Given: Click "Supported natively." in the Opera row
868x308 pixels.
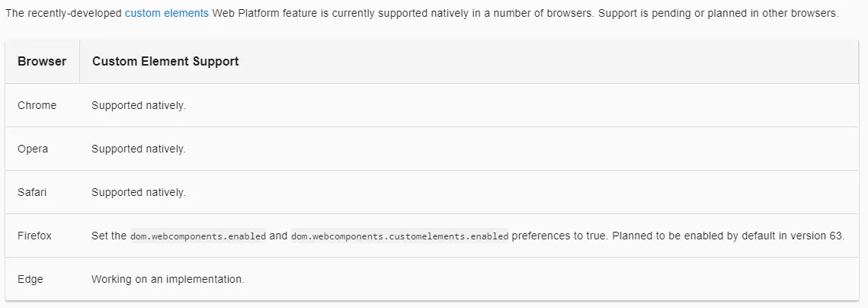Looking at the screenshot, I should click(139, 149).
